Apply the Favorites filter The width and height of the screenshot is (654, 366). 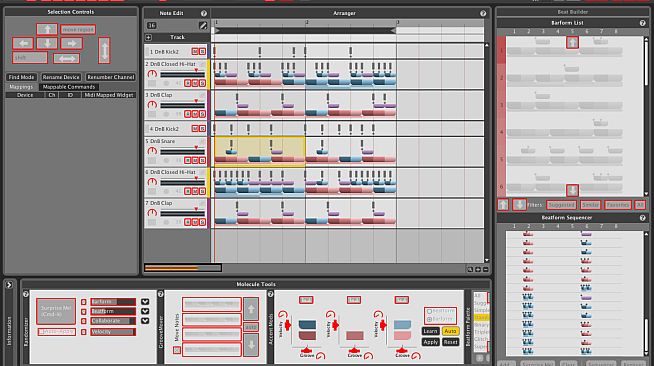[x=617, y=205]
